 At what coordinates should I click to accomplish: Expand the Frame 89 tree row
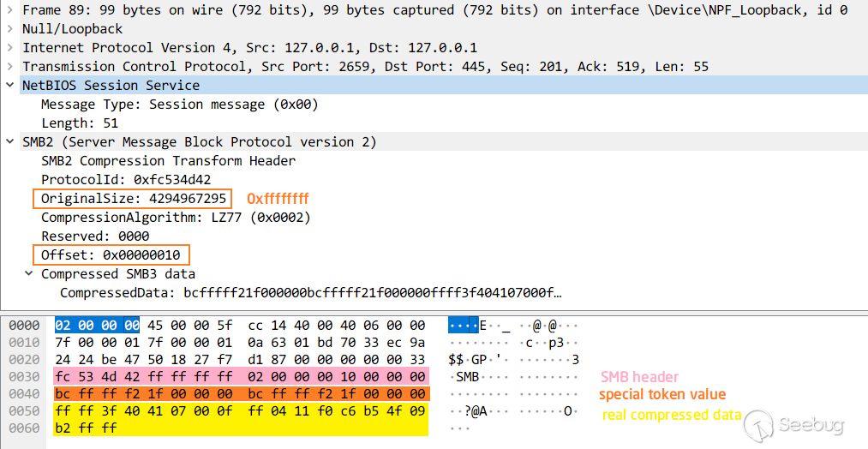click(x=9, y=10)
